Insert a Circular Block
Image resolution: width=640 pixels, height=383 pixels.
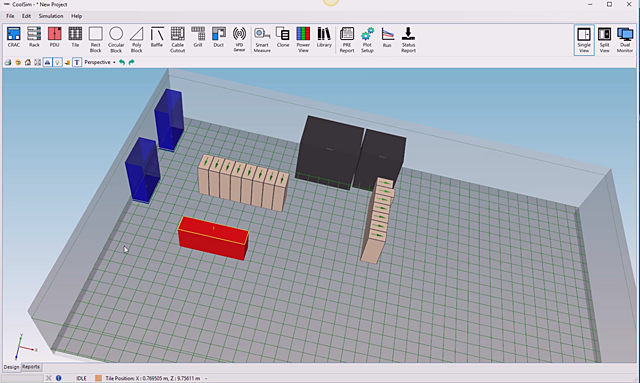pyautogui.click(x=116, y=40)
